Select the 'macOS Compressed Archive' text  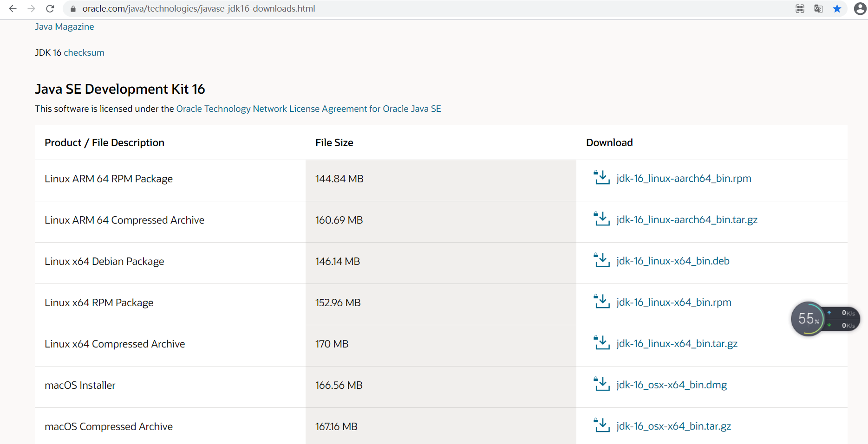109,426
